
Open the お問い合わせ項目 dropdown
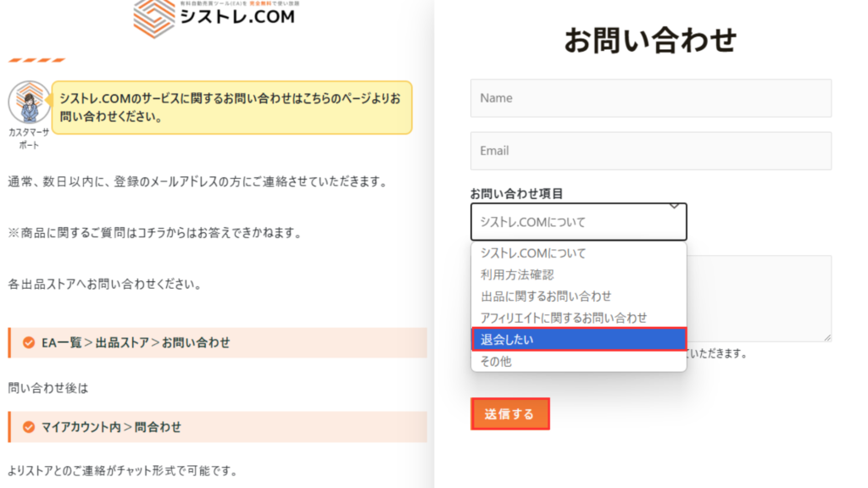(578, 222)
